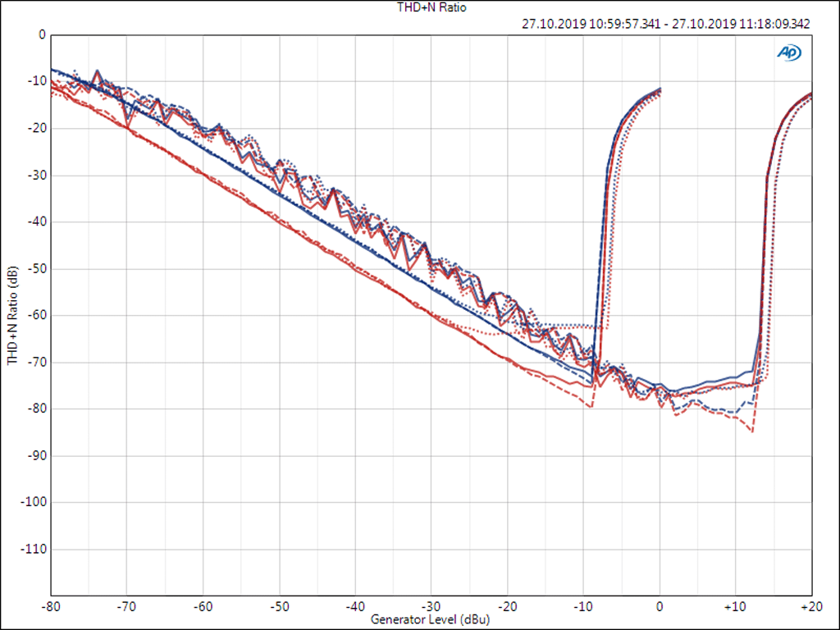840x630 pixels.
Task: Click the 0 tick on the x-axis
Action: tap(660, 606)
